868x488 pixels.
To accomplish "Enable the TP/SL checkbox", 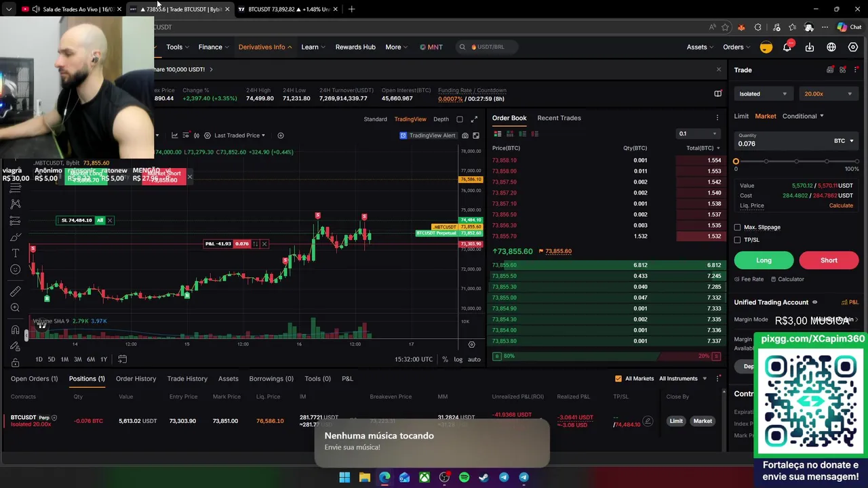I will point(738,239).
